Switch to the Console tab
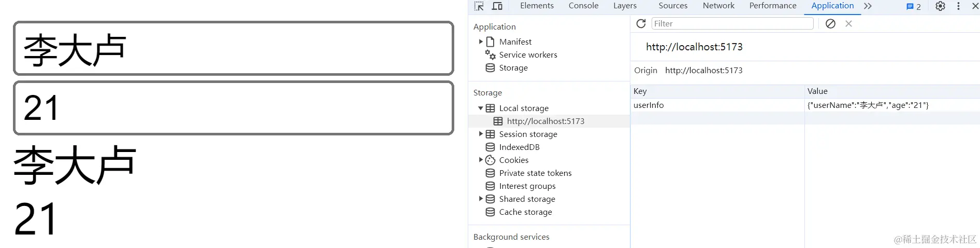The height and width of the screenshot is (248, 980). (583, 6)
